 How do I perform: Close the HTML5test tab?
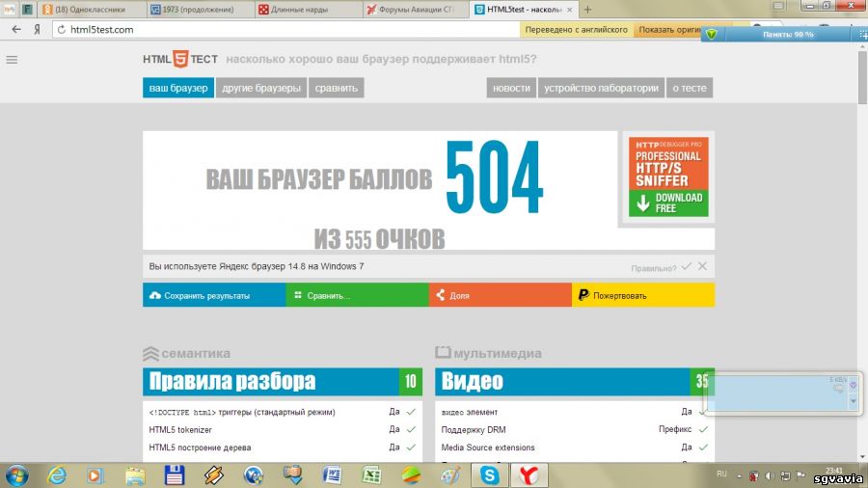click(x=569, y=10)
